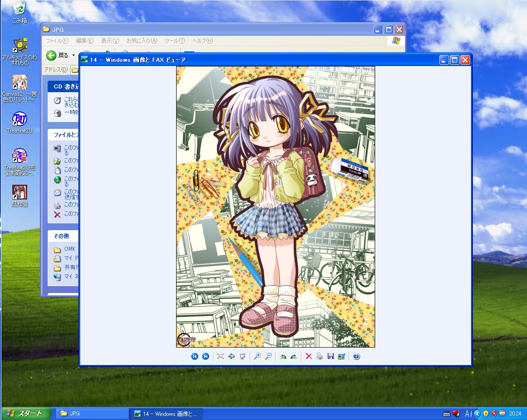Click the Best Fit icon
Viewport: 527px width, 420px height.
[x=221, y=356]
